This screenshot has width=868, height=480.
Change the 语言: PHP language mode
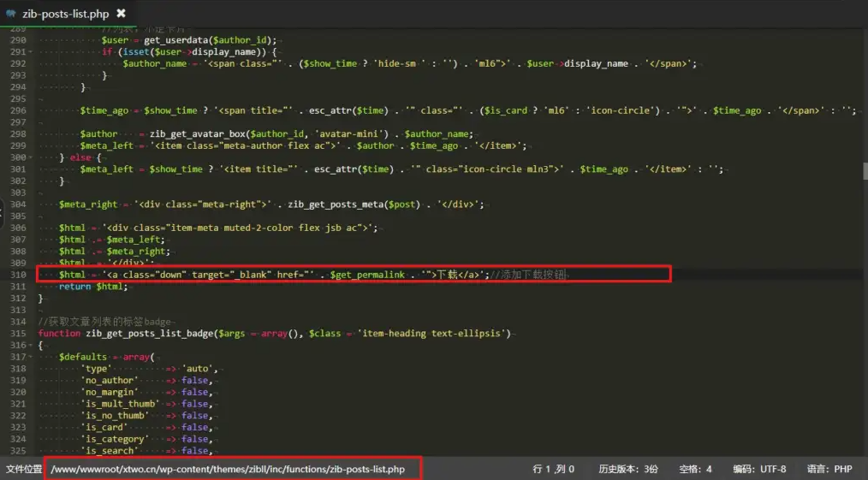829,469
